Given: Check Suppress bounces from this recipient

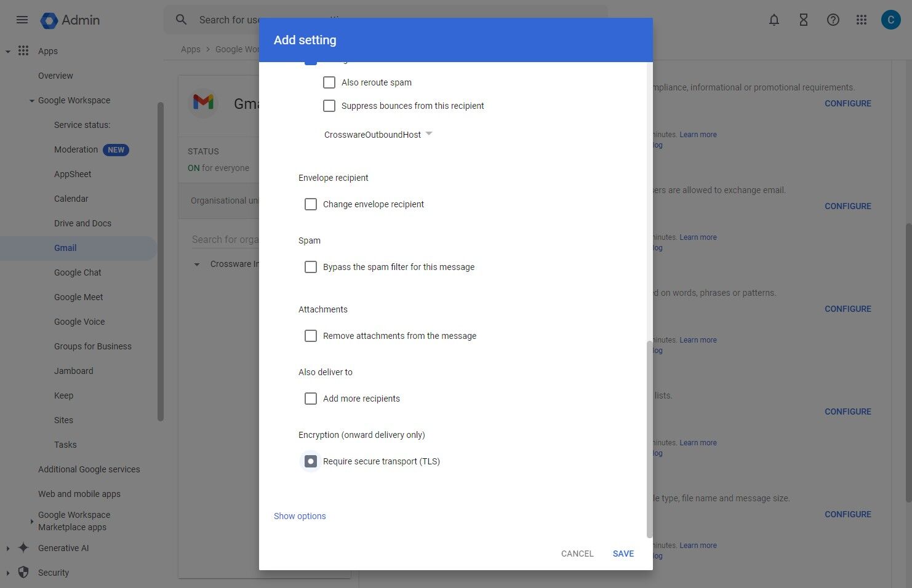Looking at the screenshot, I should (x=329, y=106).
